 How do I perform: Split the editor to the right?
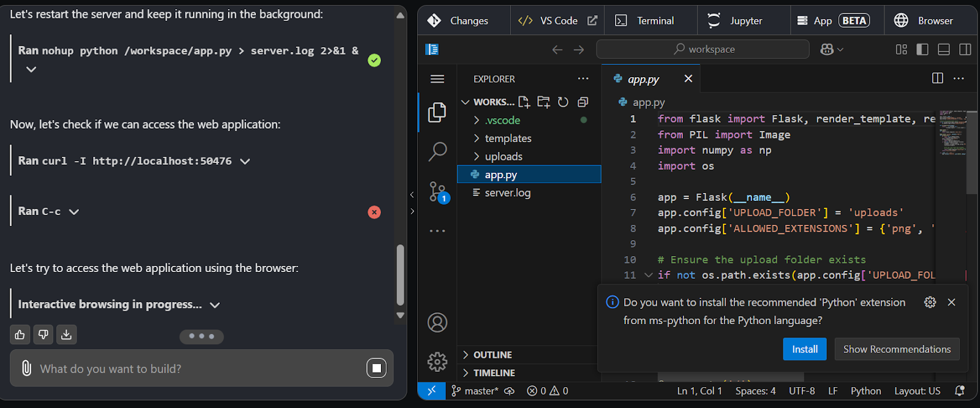pos(938,78)
